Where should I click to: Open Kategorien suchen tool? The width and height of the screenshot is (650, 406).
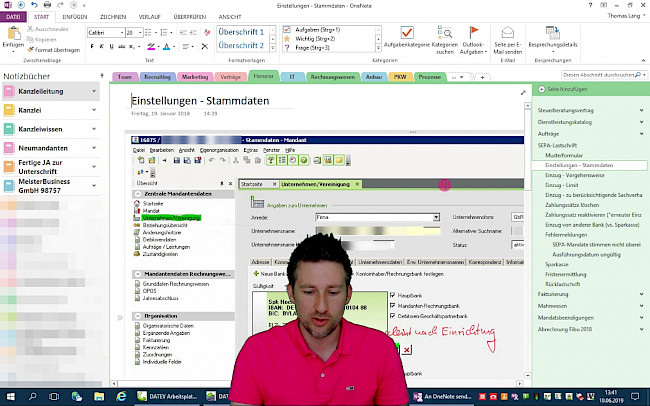[444, 34]
